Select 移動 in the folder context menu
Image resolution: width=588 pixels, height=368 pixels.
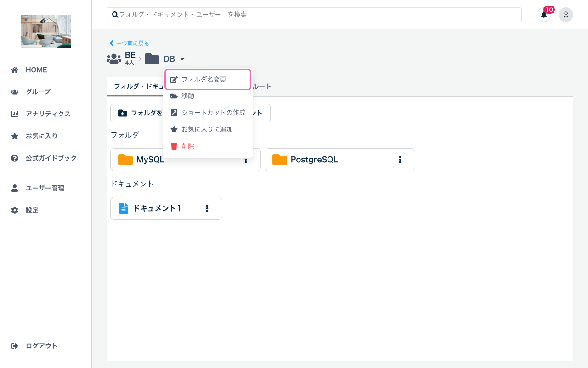click(188, 96)
